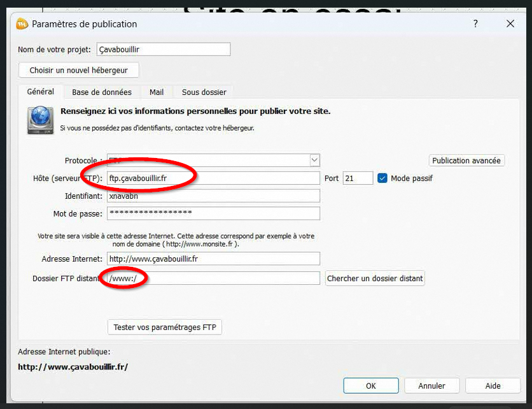This screenshot has height=409, width=532.
Task: Click the app logo in the title bar
Action: (21, 24)
